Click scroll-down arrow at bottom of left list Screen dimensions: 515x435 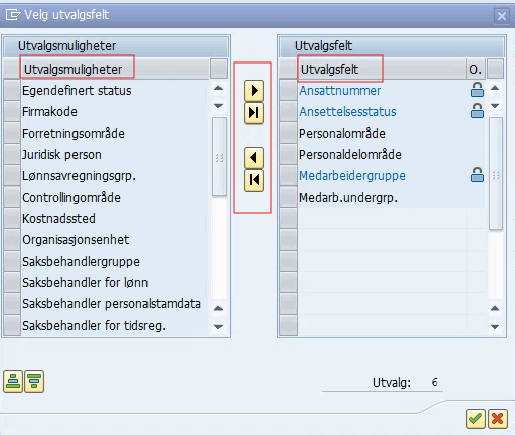click(218, 326)
